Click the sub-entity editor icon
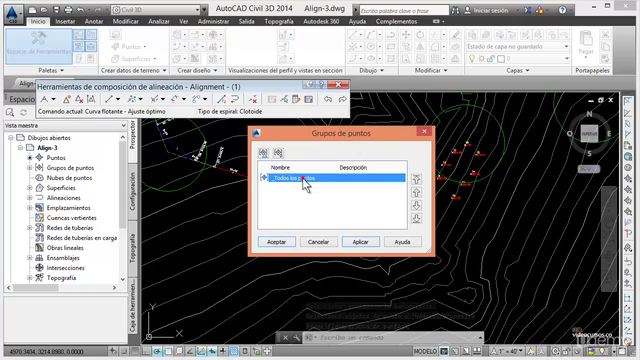 coord(296,99)
